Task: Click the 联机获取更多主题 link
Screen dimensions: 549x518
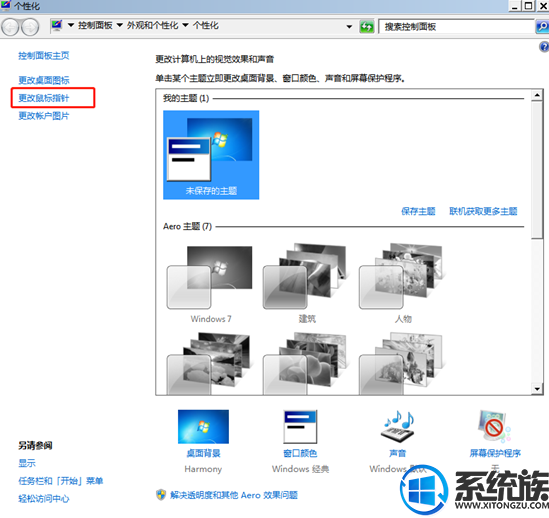Action: pos(483,211)
